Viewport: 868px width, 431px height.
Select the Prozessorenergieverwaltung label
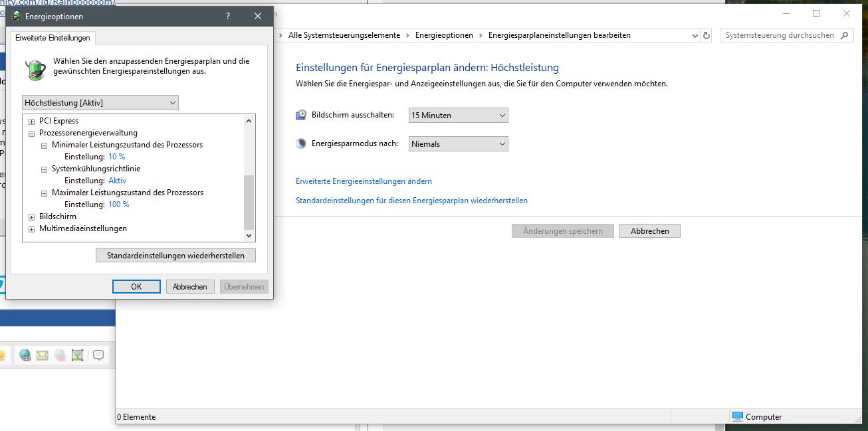pos(88,133)
